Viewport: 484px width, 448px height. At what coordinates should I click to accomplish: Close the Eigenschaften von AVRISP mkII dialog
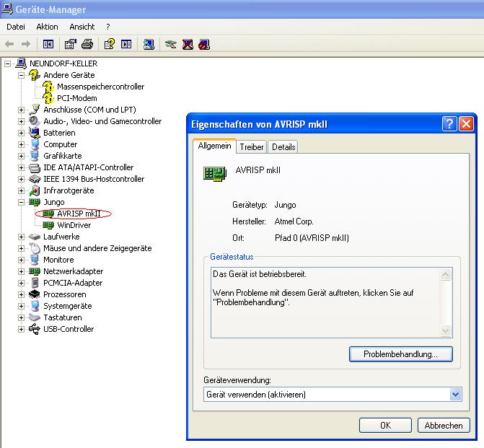coord(467,124)
